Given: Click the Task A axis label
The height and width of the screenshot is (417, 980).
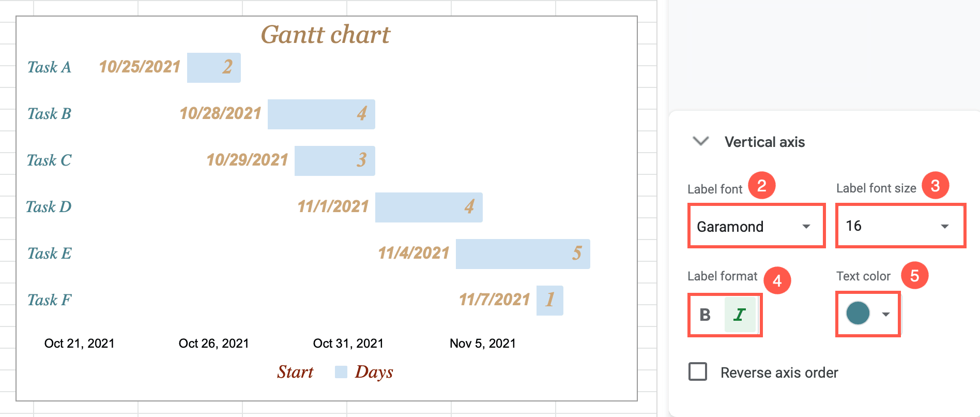Looking at the screenshot, I should [x=49, y=67].
